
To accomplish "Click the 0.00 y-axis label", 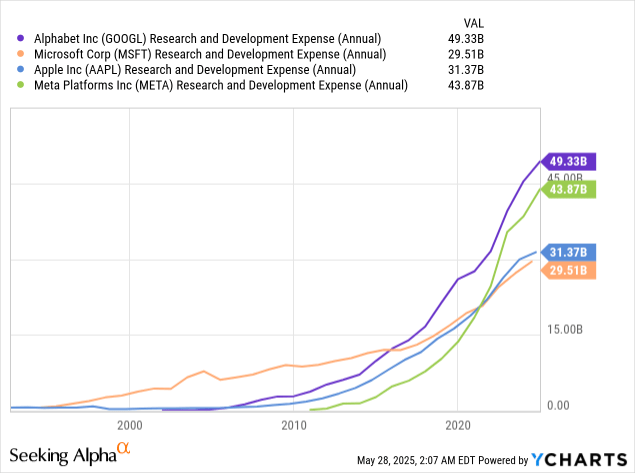I will pos(558,405).
